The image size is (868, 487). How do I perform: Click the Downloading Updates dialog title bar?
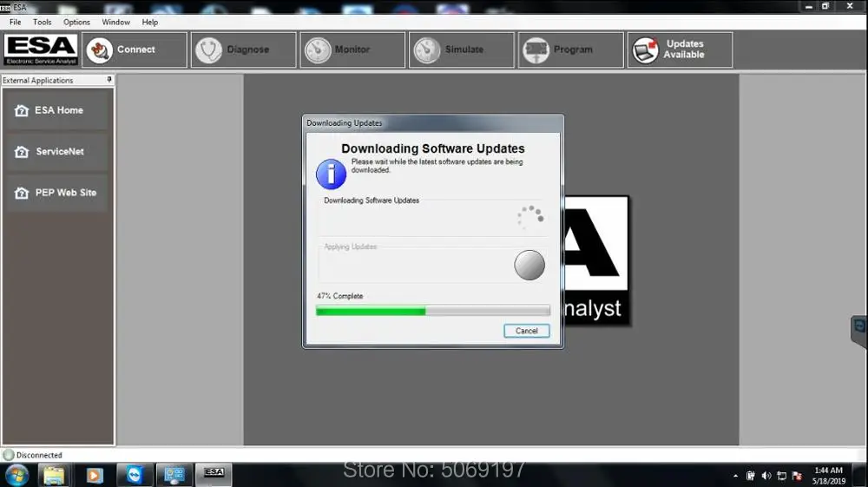click(433, 123)
